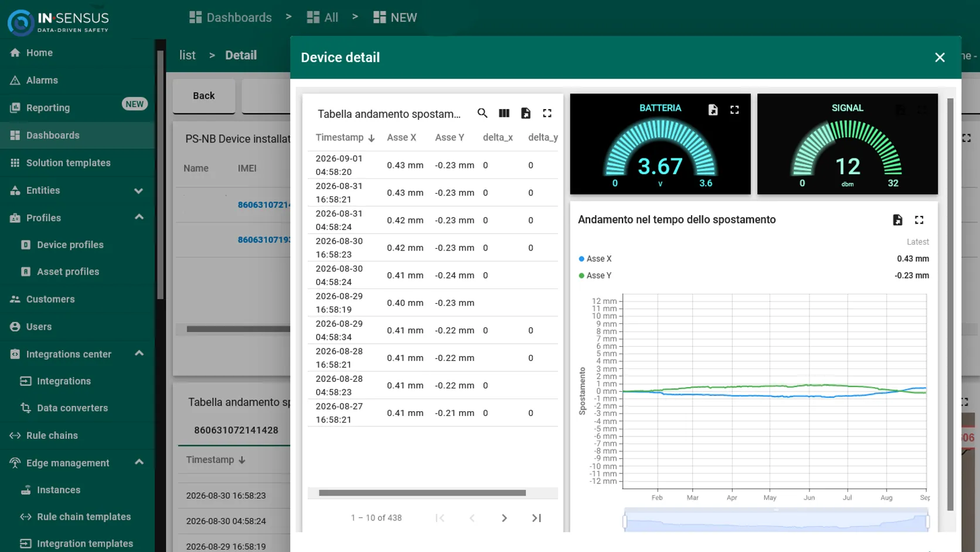Screen dimensions: 980x552
Task: Open Solution templates in sidebar
Action: pos(77,163)
